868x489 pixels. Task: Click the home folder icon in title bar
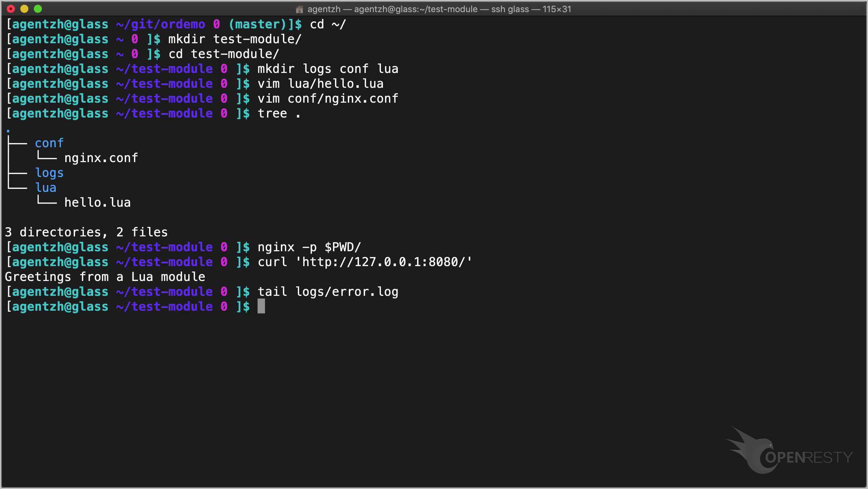coord(299,9)
